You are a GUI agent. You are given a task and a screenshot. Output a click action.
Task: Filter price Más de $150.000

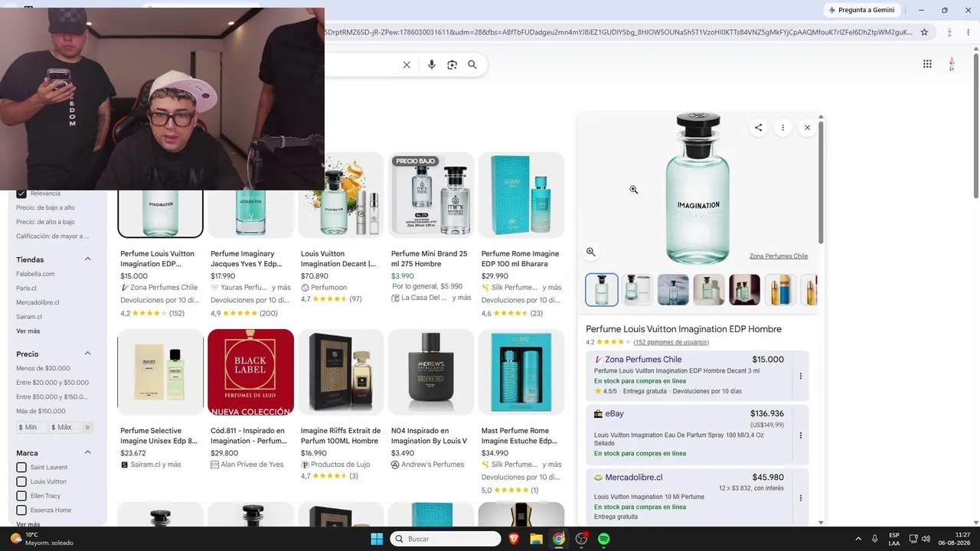pos(41,411)
